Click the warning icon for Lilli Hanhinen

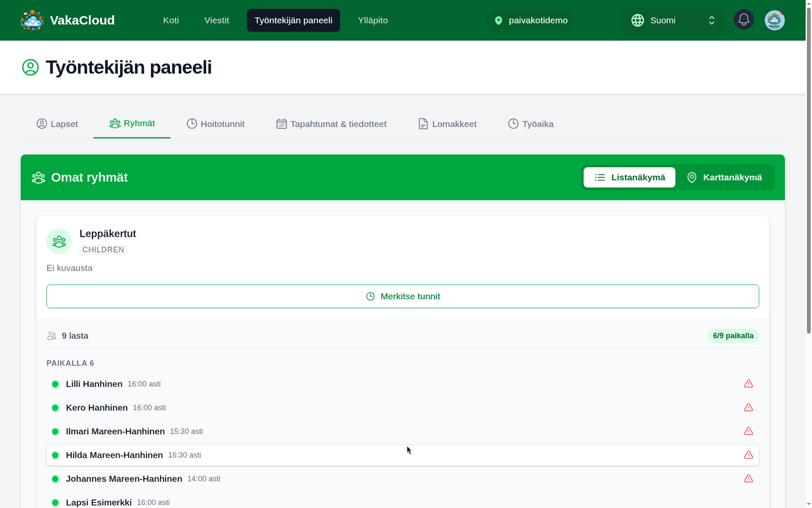pyautogui.click(x=749, y=384)
